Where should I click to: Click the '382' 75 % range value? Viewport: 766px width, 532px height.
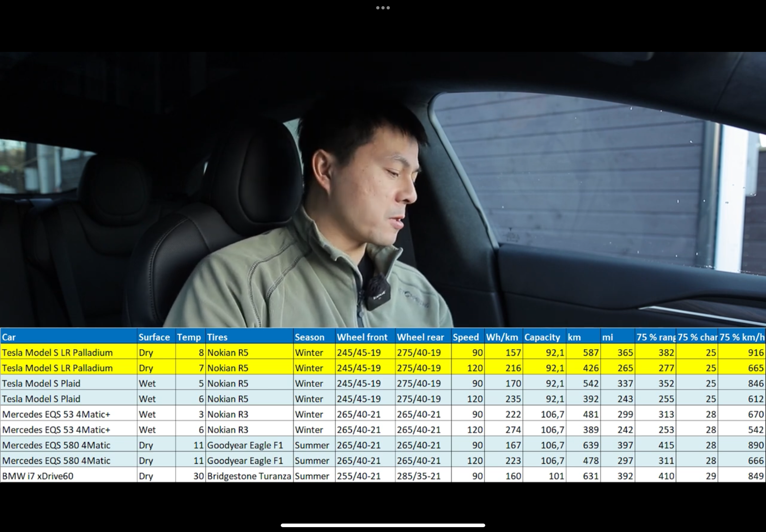tap(656, 352)
